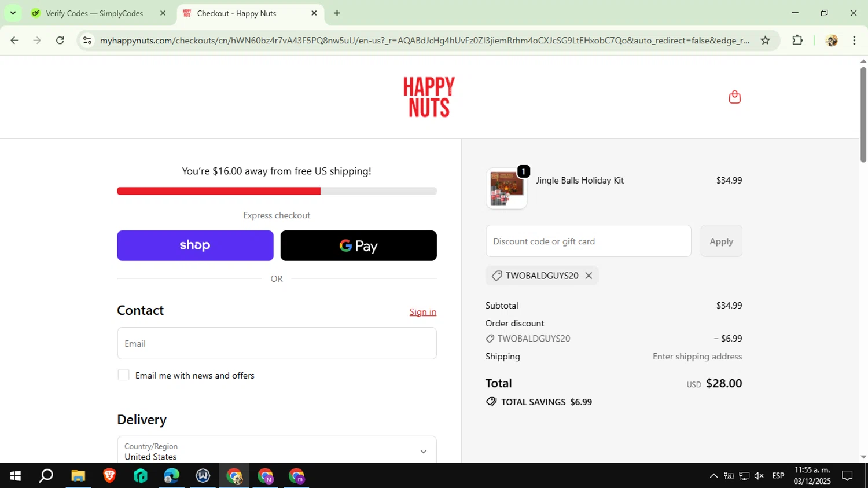Go back to the previous page
868x488 pixels.
pyautogui.click(x=14, y=40)
